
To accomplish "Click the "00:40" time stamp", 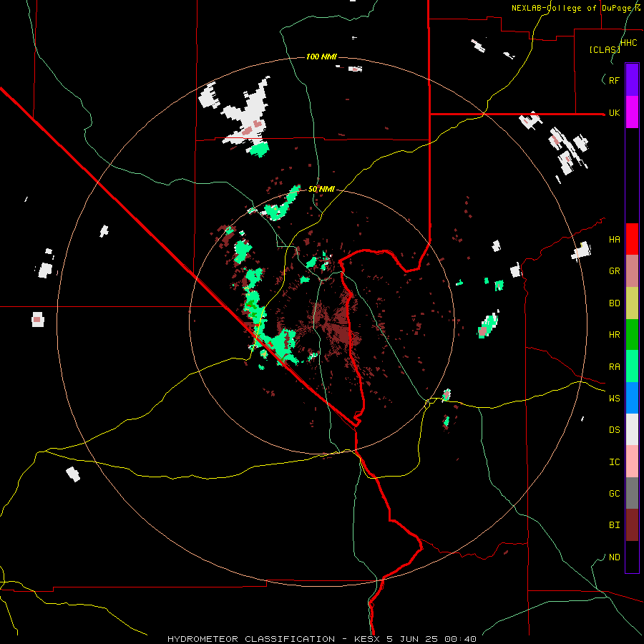I will point(459,639).
